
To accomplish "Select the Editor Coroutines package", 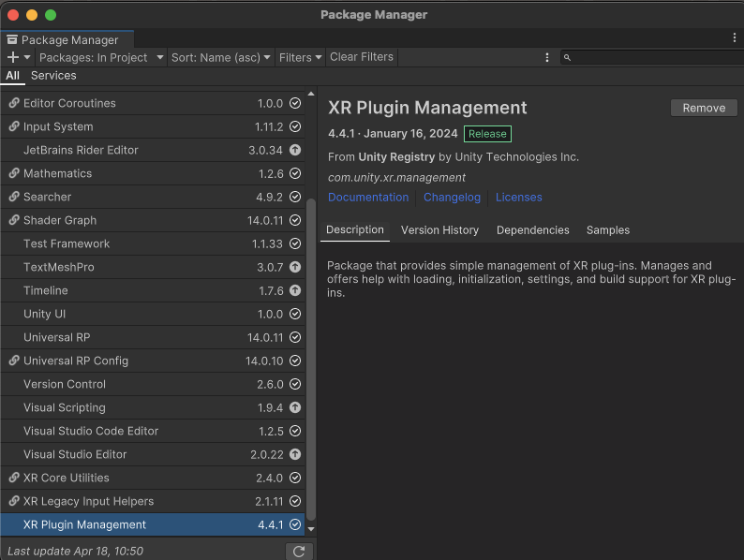I will (153, 103).
